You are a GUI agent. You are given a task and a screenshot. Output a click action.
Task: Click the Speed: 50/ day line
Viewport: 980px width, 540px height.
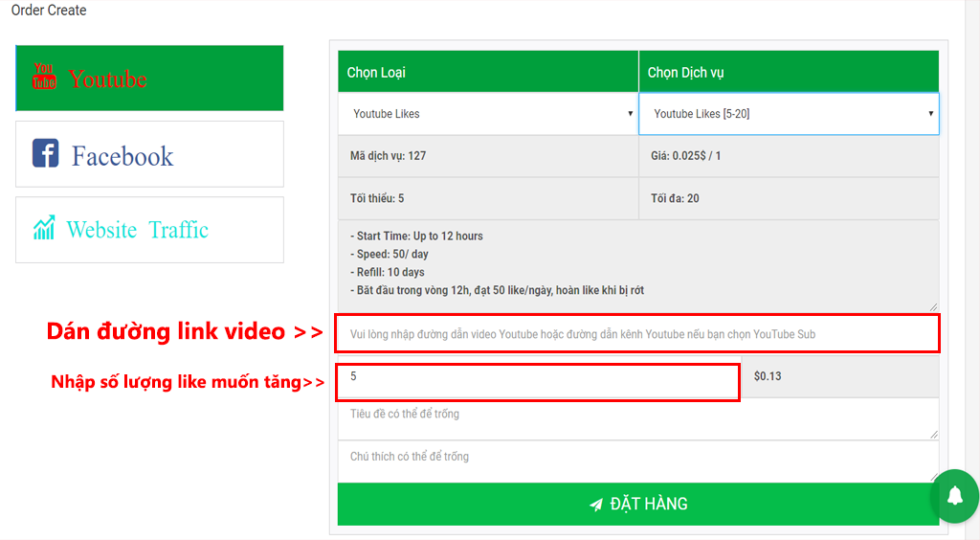coord(390,254)
